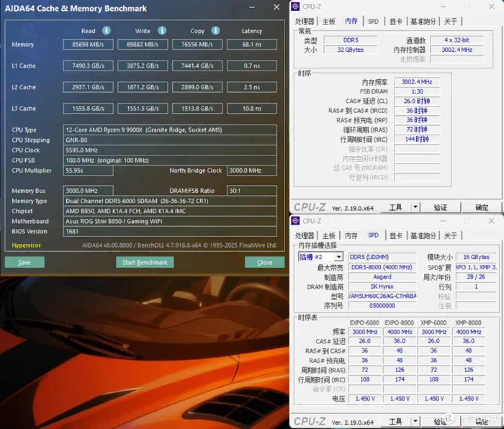
Task: Open 关于 tab in lower CPU-Z window
Action: pos(450,235)
